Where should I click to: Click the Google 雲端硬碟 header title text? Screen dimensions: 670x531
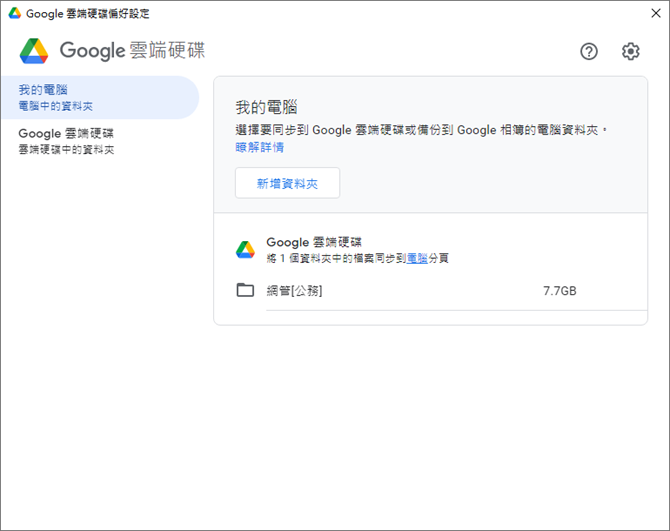[132, 50]
